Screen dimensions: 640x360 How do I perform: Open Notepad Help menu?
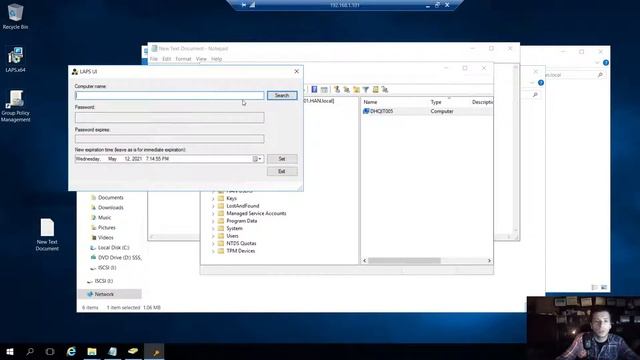click(x=216, y=59)
